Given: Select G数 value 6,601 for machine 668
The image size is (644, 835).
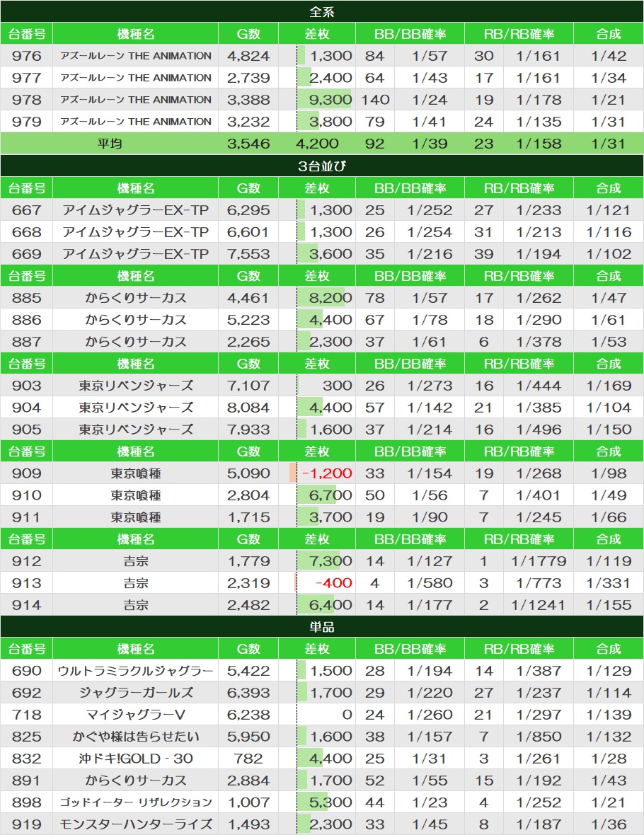Looking at the screenshot, I should [x=248, y=232].
